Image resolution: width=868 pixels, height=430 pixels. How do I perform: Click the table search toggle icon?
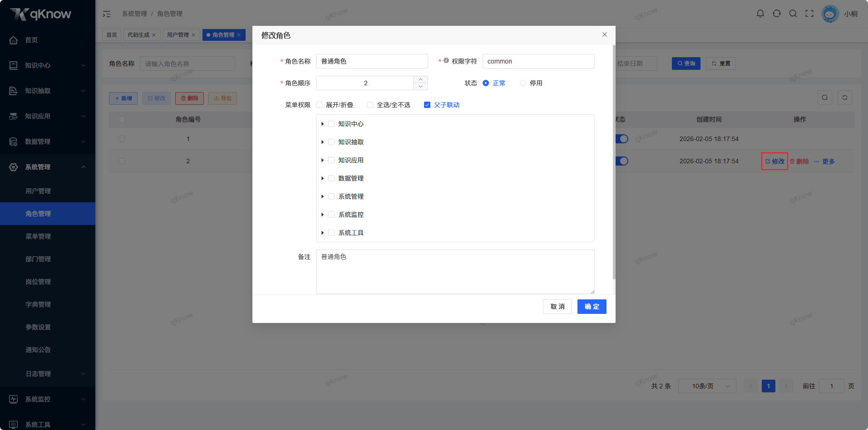[x=825, y=98]
